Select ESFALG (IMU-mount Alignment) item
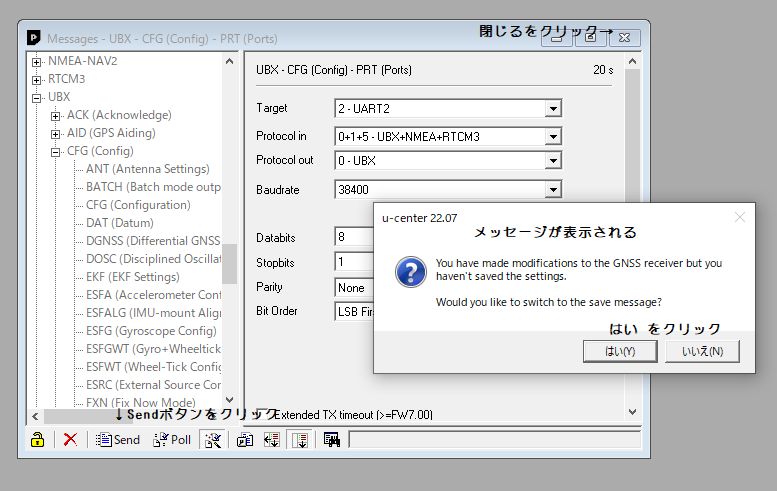The height and width of the screenshot is (491, 777). coord(153,313)
